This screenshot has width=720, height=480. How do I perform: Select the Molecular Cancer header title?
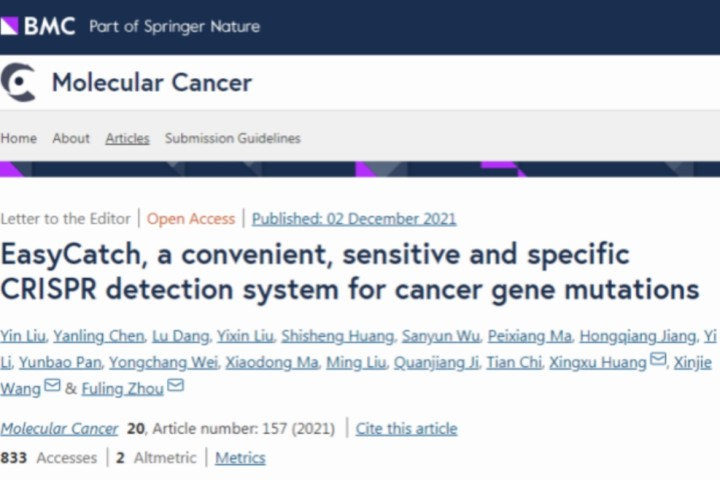152,83
